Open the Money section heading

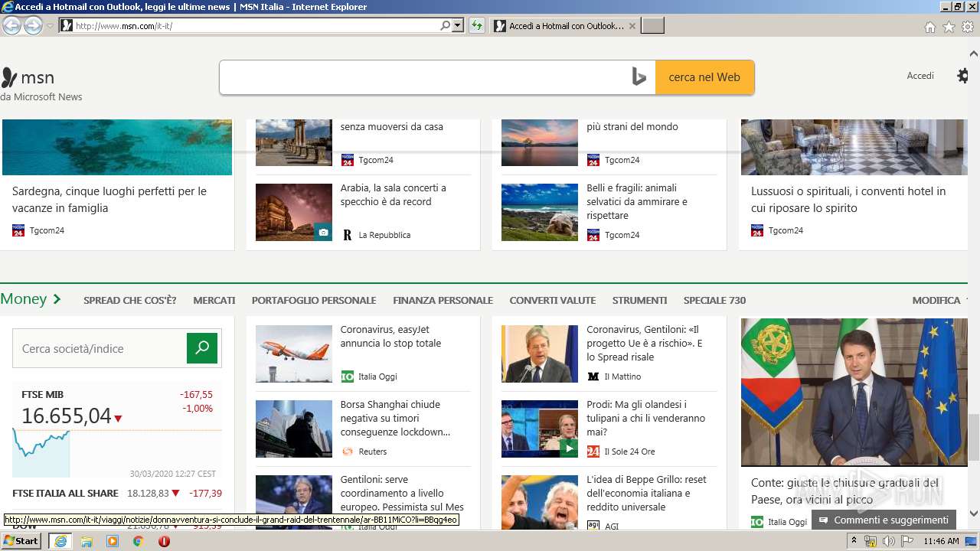coord(31,299)
